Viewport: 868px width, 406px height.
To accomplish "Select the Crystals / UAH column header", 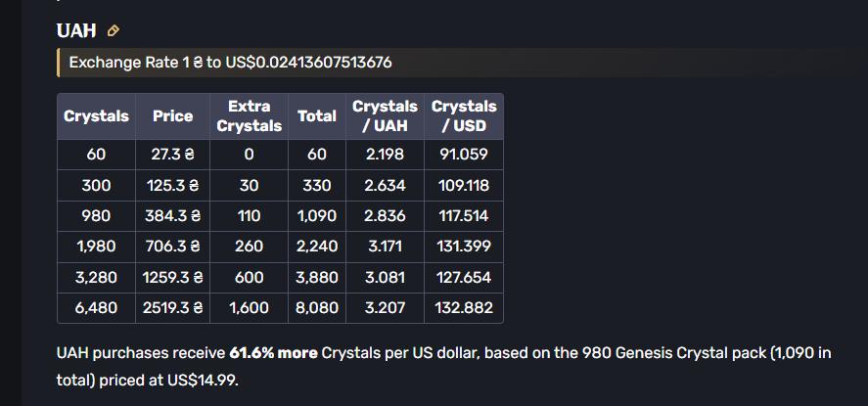I will click(385, 116).
